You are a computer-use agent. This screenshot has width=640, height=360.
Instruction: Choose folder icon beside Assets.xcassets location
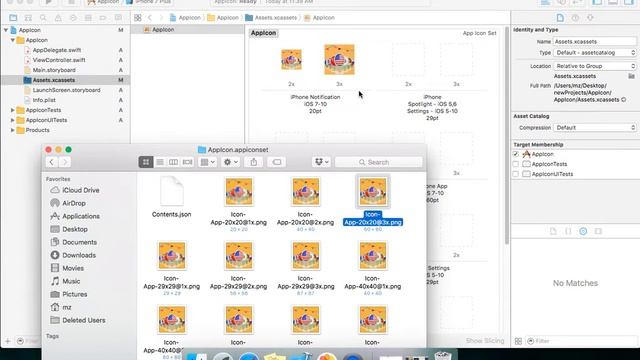(631, 76)
